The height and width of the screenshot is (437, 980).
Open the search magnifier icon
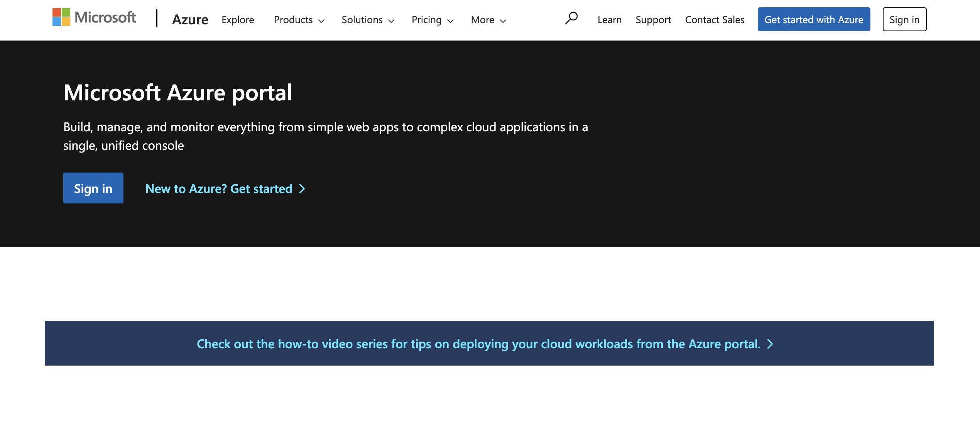coord(571,18)
